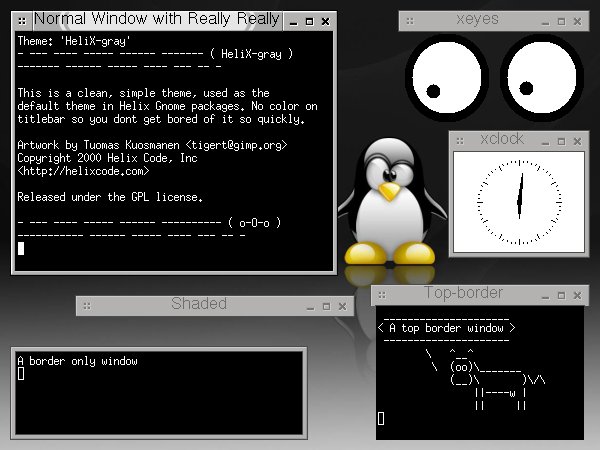The height and width of the screenshot is (450, 600).
Task: Click "This is a clean, simple theme" line
Action: [143, 93]
